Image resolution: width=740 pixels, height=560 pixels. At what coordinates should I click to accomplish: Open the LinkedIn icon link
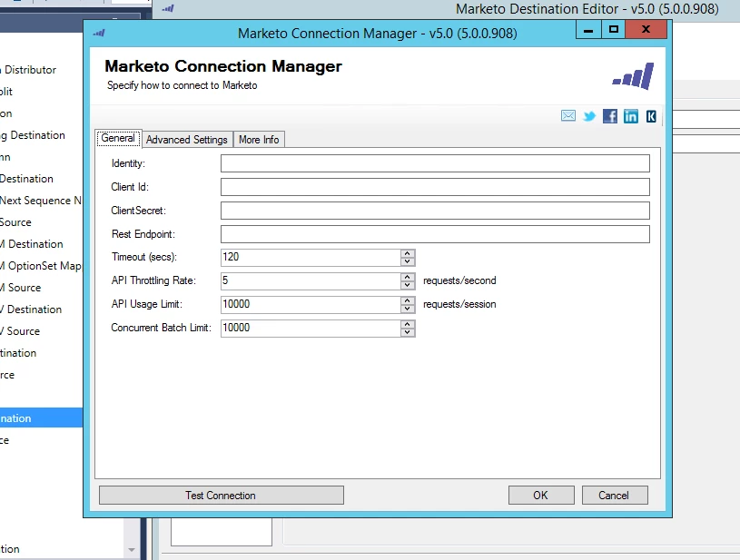(630, 116)
